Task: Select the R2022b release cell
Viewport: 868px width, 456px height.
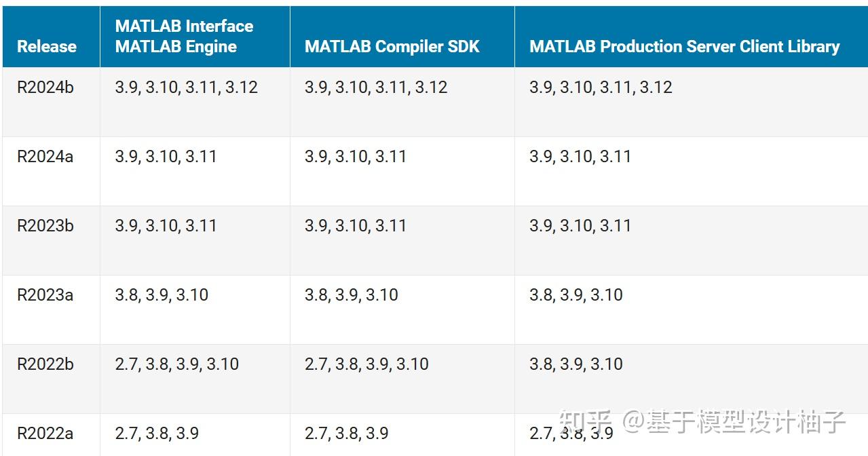Action: (x=45, y=364)
